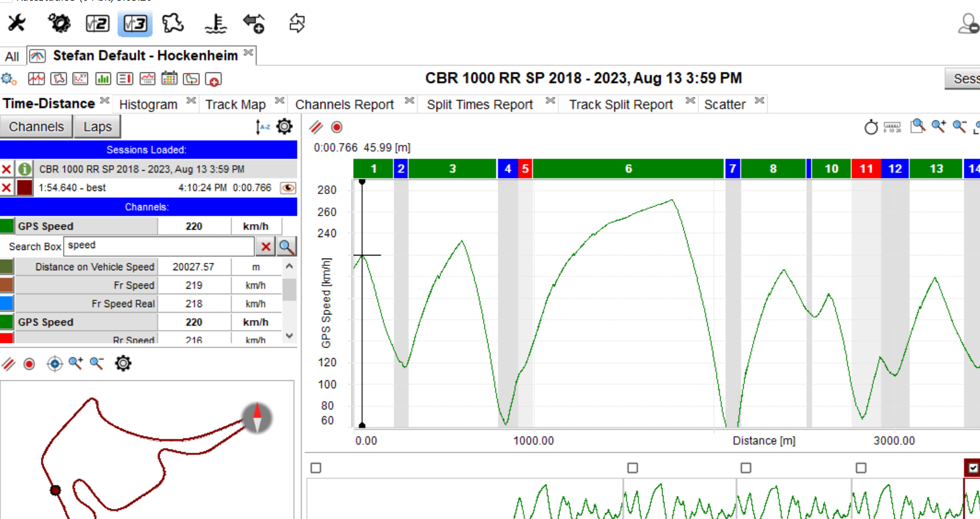Click the blue color swatch for Fr Speed Real
This screenshot has width=980, height=519.
click(x=7, y=303)
